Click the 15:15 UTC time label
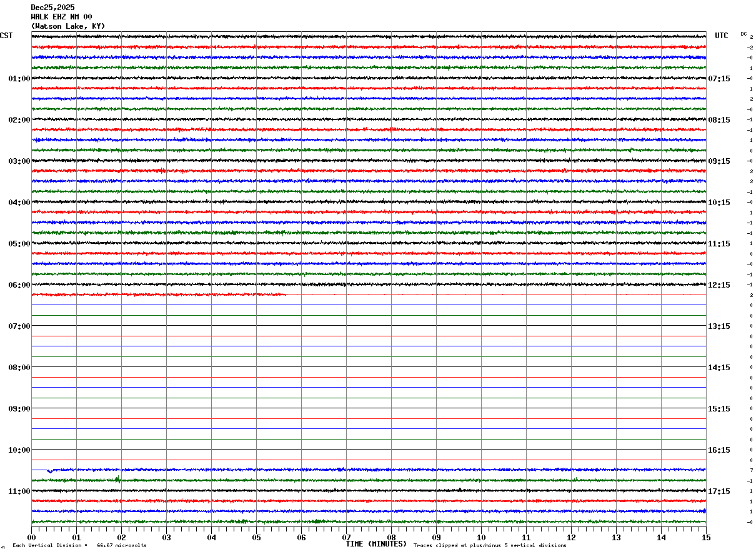The width and height of the screenshot is (756, 554). click(719, 409)
